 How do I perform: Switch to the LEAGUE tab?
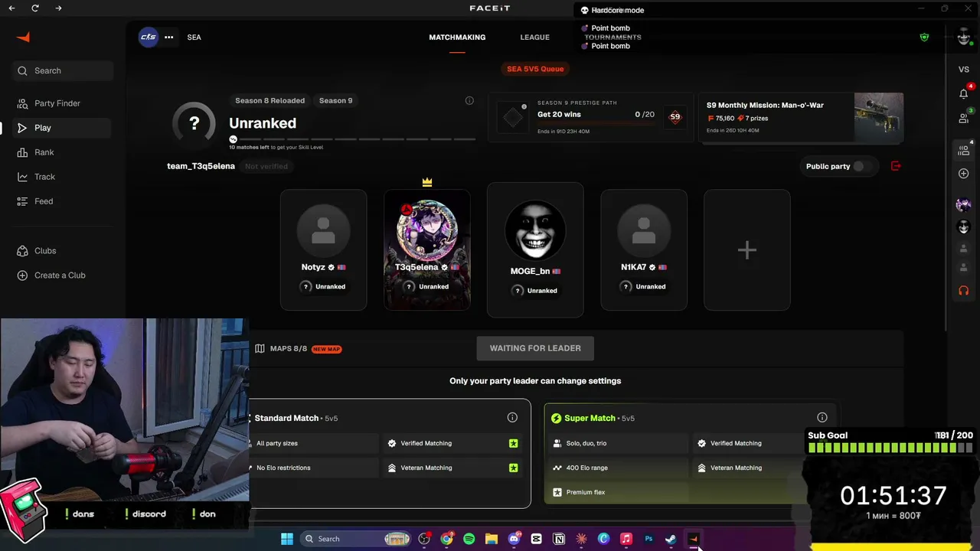[535, 37]
